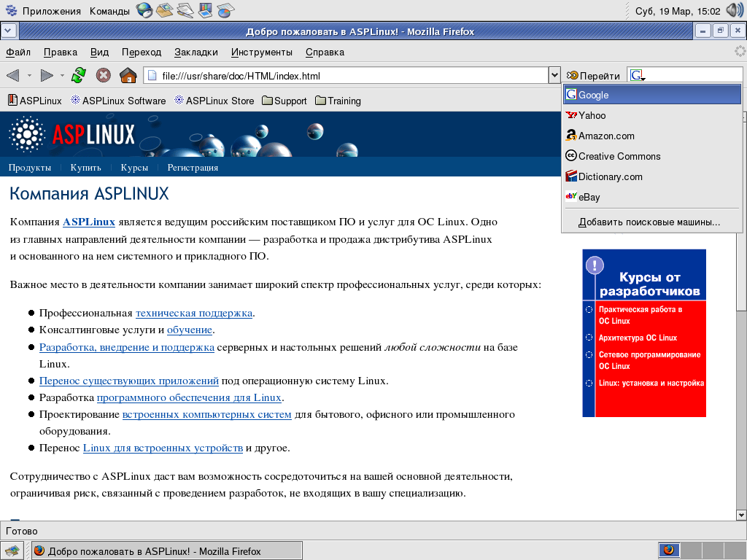Open the Файл menu
The width and height of the screenshot is (747, 560).
click(18, 52)
